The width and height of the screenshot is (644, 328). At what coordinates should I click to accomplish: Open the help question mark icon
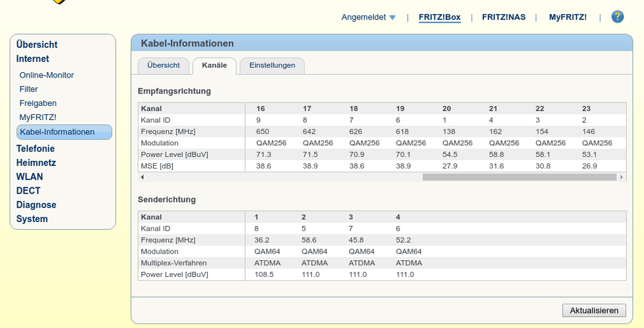coord(618,17)
